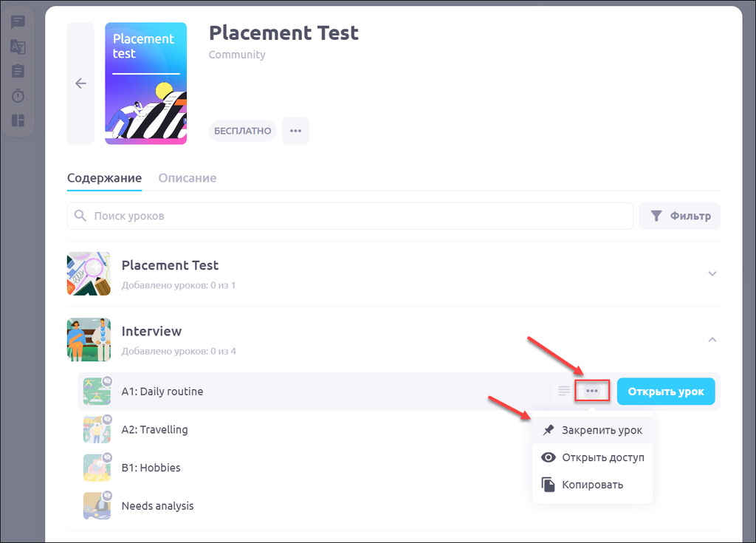
Task: Open the three-dot menu for A1: Daily routine
Action: tap(592, 391)
